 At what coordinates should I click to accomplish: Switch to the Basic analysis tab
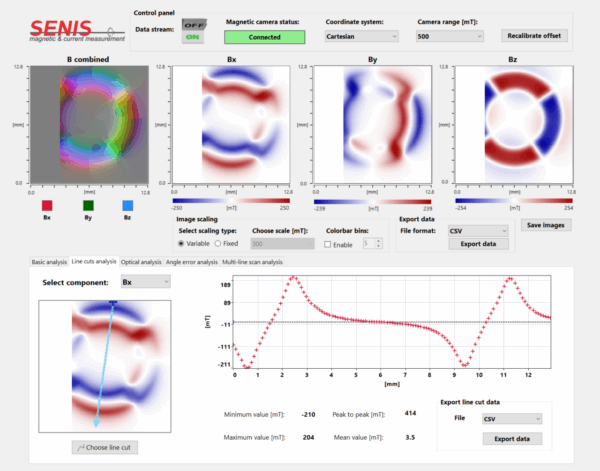pos(48,262)
